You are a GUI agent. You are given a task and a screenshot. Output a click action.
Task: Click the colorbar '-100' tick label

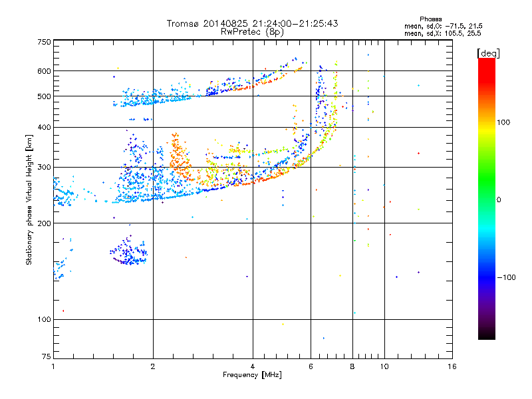coord(506,277)
